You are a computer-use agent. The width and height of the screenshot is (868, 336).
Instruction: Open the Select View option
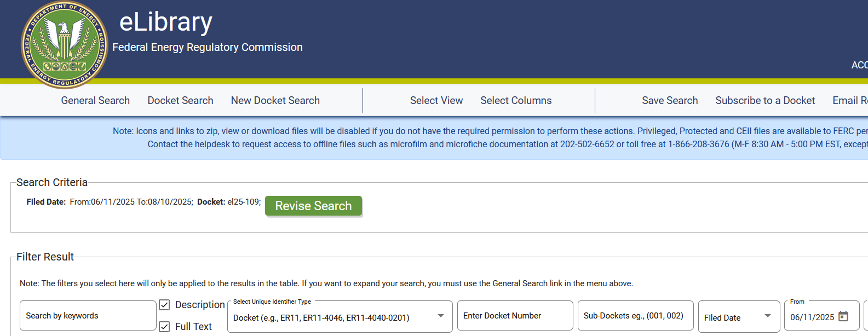[436, 101]
